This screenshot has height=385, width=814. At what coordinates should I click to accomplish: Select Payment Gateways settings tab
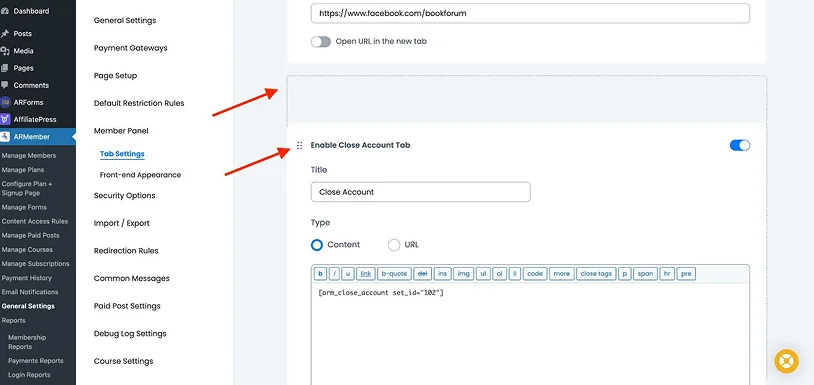point(130,48)
